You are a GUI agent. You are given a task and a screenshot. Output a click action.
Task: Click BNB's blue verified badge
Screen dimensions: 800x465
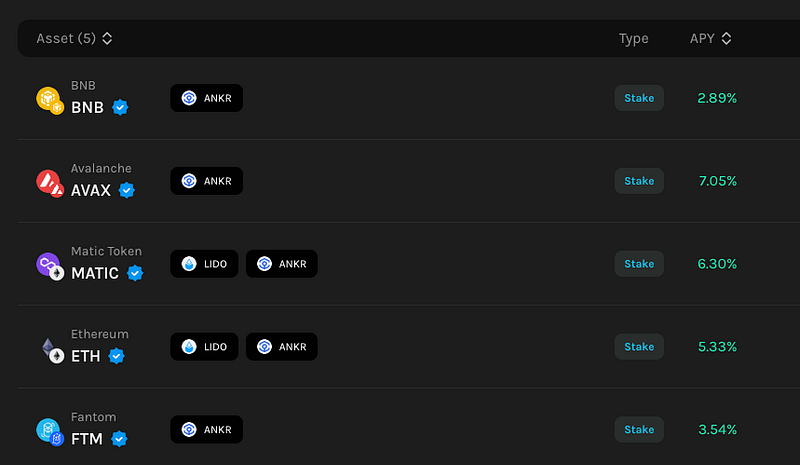pos(120,107)
